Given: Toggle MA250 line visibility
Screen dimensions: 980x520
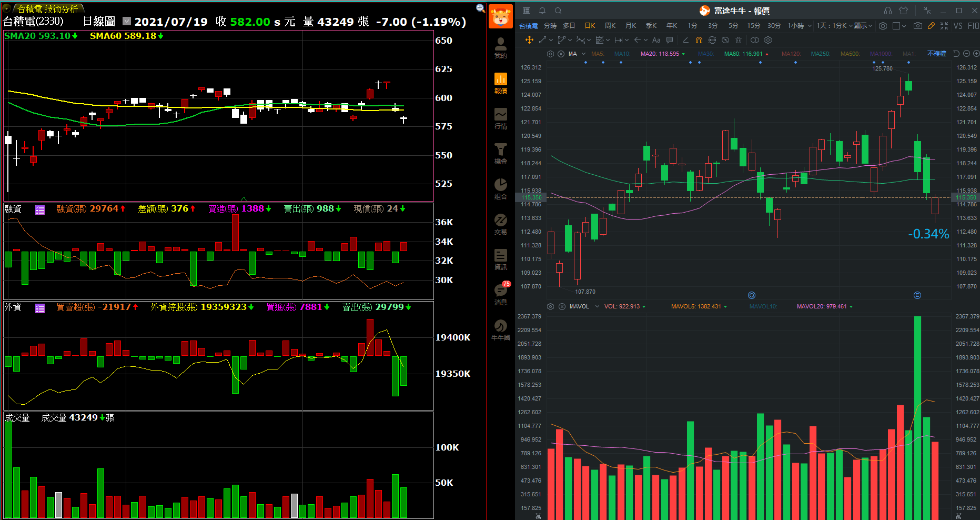Looking at the screenshot, I should pyautogui.click(x=821, y=54).
